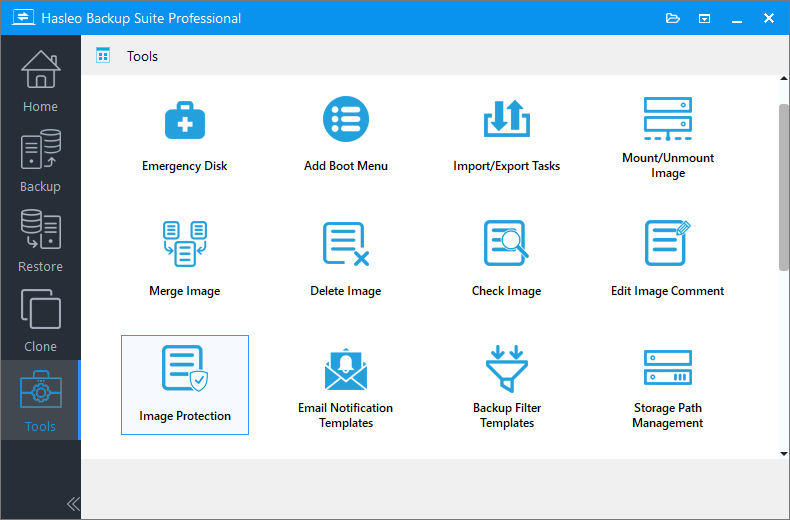The height and width of the screenshot is (520, 790).
Task: Click the open folder icon in title bar
Action: pos(673,19)
